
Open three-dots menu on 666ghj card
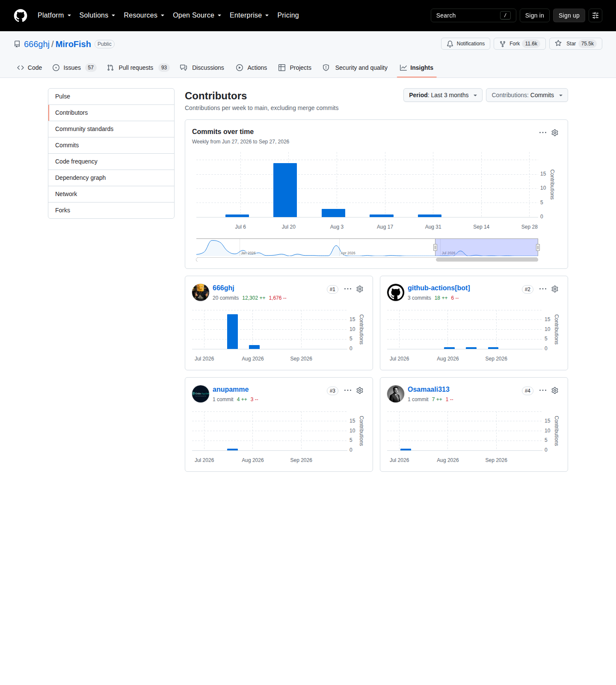tap(348, 289)
